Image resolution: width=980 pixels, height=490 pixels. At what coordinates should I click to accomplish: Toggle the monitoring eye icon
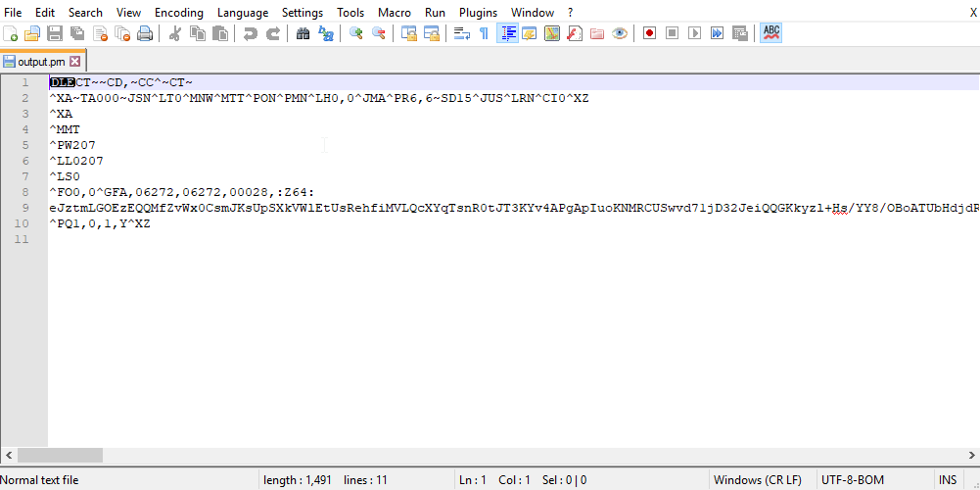point(620,33)
